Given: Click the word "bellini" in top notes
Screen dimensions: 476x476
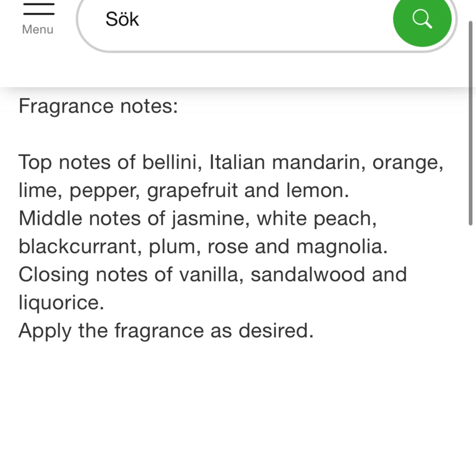Looking at the screenshot, I should pyautogui.click(x=172, y=162).
